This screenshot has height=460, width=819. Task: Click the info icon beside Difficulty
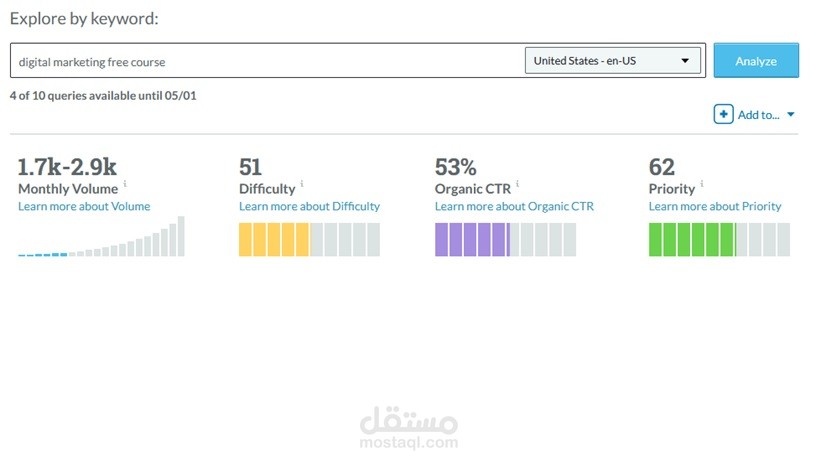click(302, 185)
